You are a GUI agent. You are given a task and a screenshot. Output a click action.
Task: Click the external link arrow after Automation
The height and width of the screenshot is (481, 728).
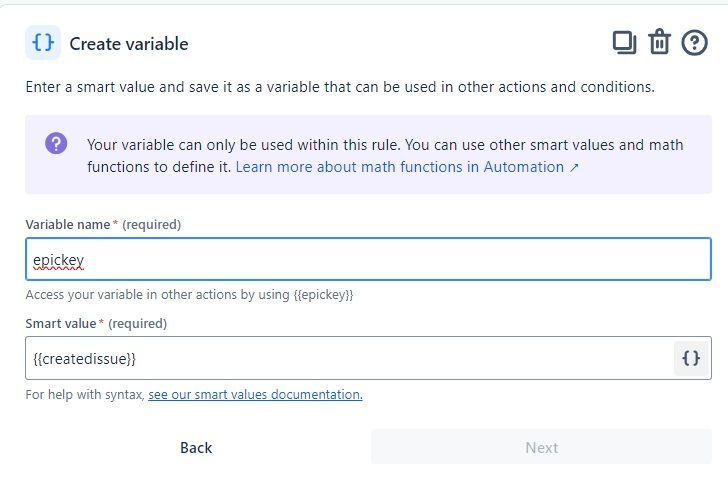(x=574, y=167)
